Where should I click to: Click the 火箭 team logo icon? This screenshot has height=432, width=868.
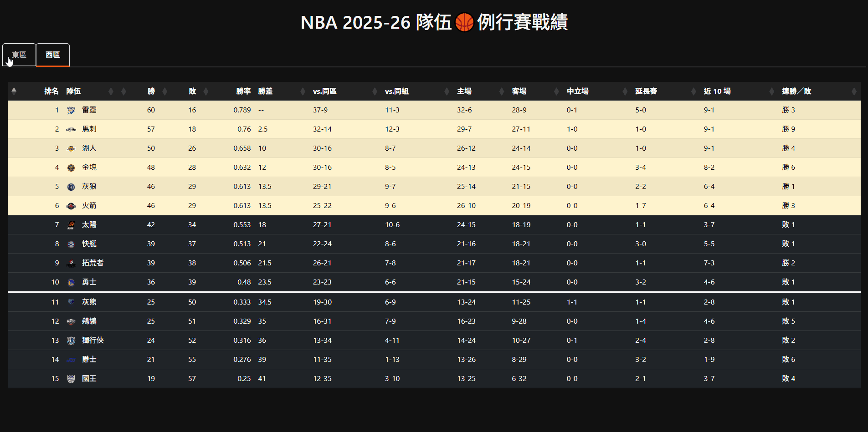71,206
